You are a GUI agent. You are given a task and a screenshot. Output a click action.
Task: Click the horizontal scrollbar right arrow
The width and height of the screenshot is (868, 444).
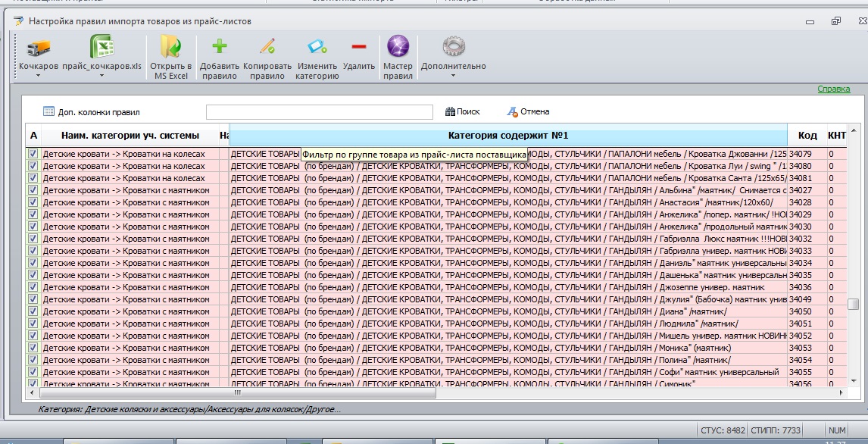[x=841, y=392]
